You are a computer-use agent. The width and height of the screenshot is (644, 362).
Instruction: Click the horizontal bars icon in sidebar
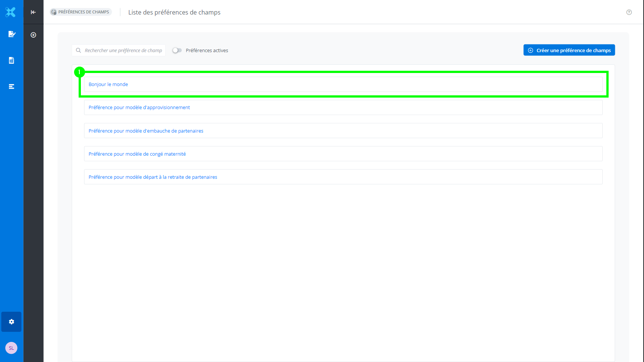pos(12,86)
